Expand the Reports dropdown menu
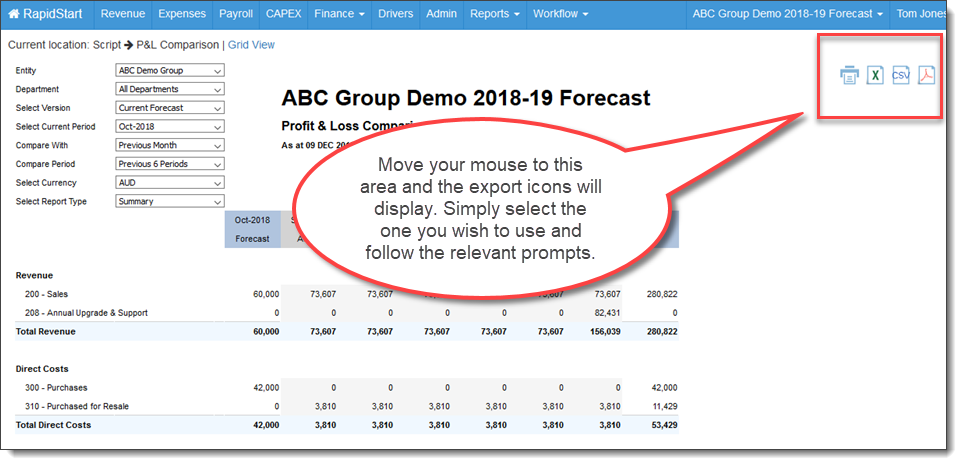 tap(494, 13)
